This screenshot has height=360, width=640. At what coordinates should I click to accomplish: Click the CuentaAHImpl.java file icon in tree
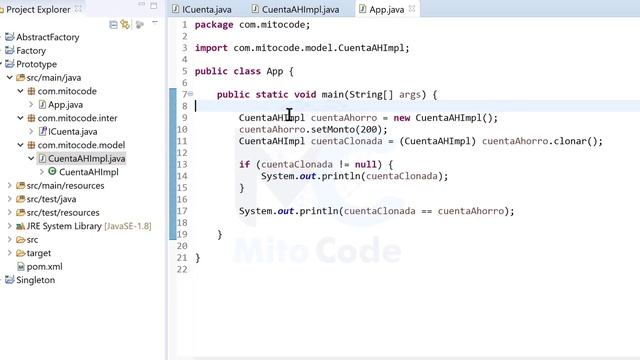[42, 158]
